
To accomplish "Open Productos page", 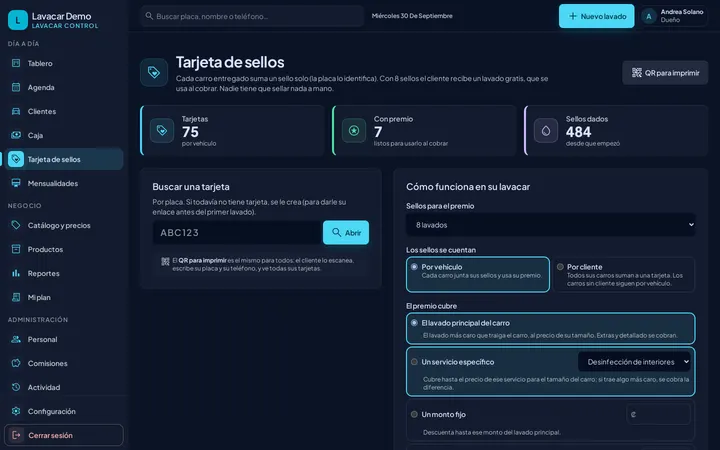I will coord(64,249).
